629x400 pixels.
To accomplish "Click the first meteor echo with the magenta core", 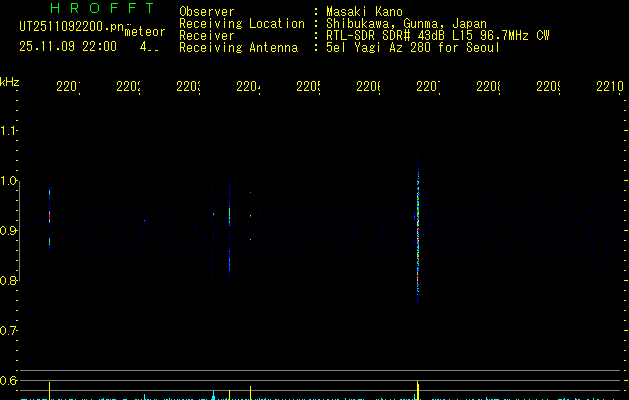I will coord(49,218).
